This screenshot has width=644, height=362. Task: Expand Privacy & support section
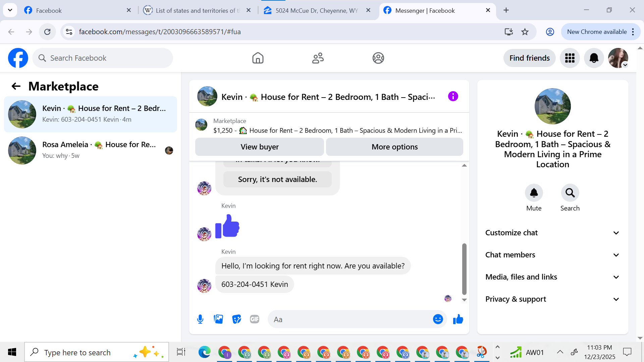tap(552, 299)
